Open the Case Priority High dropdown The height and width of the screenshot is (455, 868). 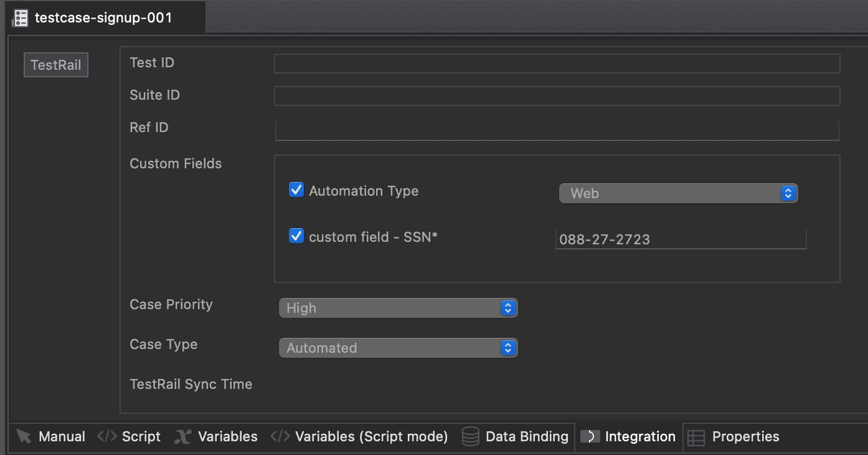(398, 308)
